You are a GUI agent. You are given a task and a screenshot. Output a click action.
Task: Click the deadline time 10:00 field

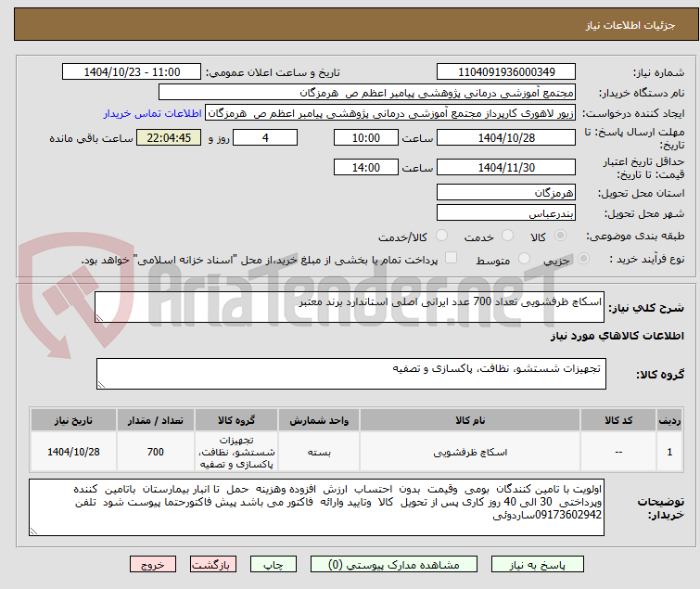click(365, 137)
